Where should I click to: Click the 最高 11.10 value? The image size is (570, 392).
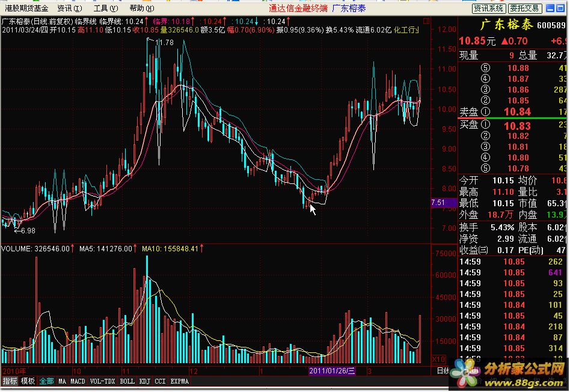pos(503,192)
